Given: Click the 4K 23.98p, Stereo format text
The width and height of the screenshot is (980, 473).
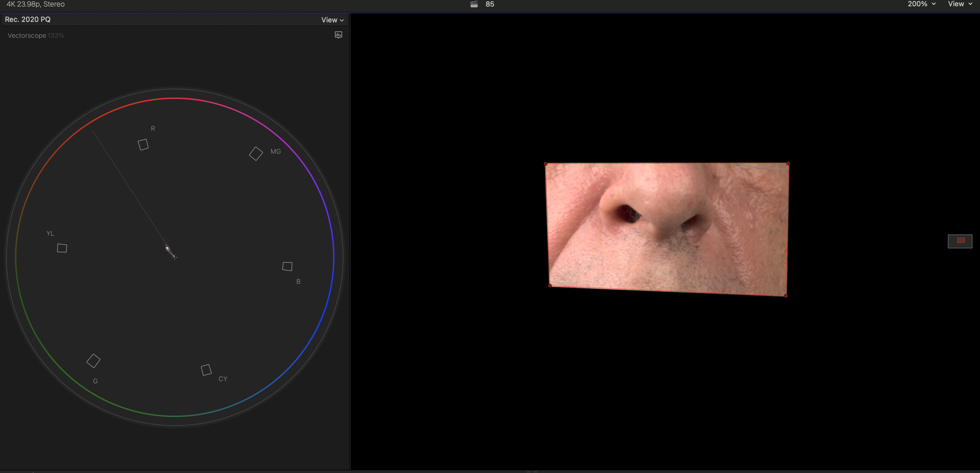Looking at the screenshot, I should coord(36,4).
